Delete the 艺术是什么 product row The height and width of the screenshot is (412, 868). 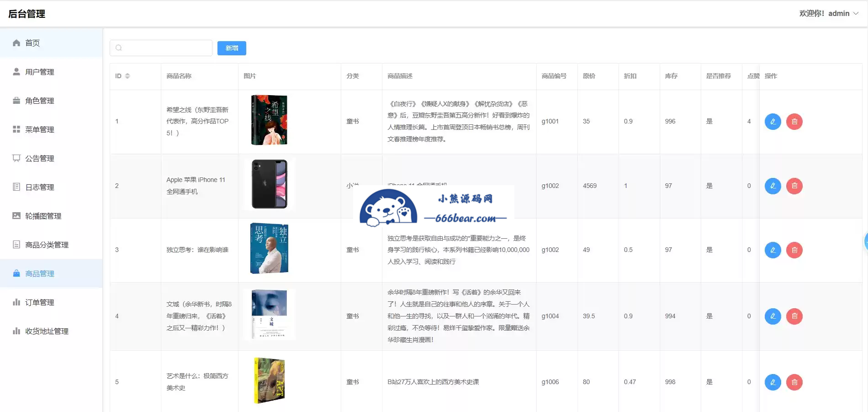[794, 382]
